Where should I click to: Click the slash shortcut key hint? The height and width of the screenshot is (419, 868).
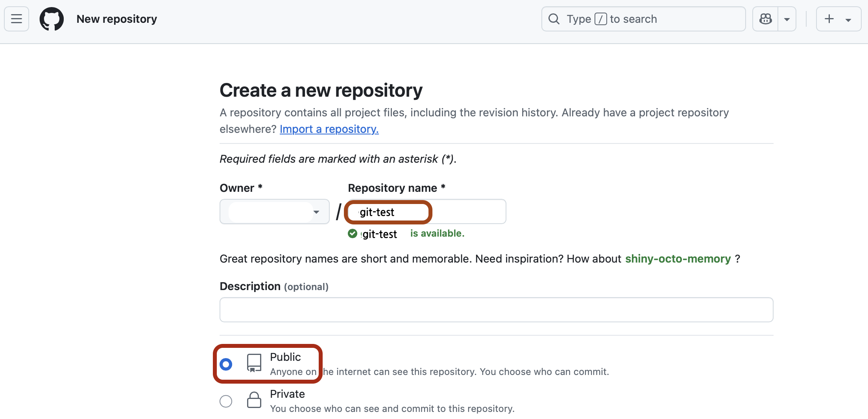click(x=600, y=19)
